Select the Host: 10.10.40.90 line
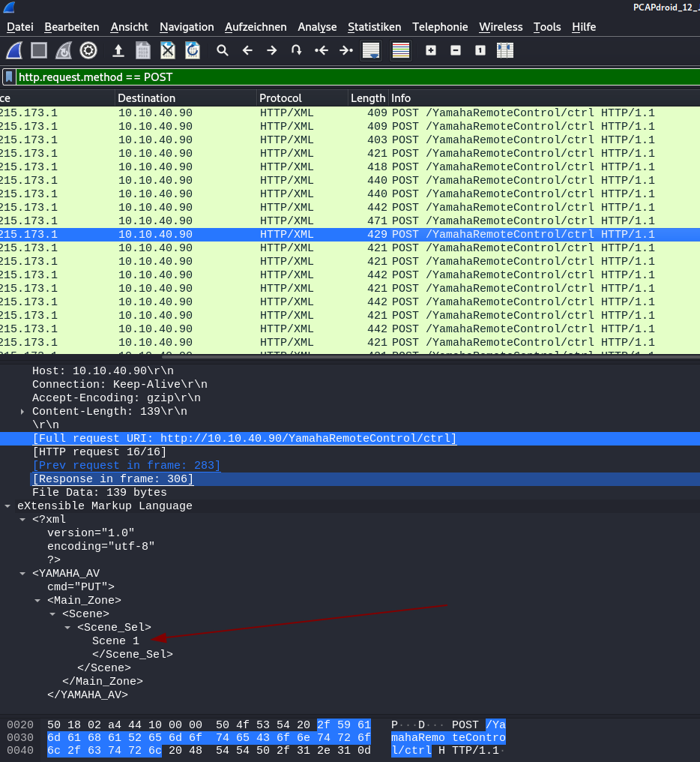This screenshot has width=700, height=762. 103,370
